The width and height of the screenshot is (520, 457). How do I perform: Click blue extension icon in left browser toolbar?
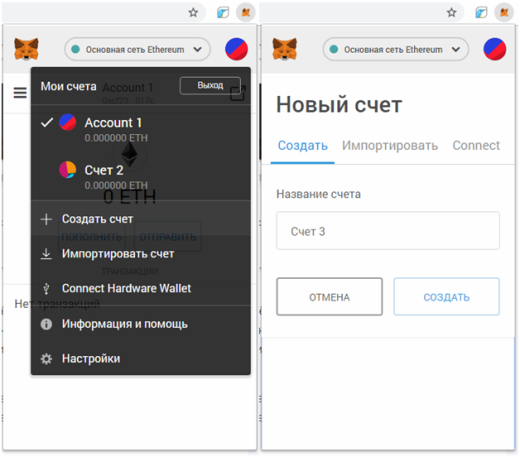tap(223, 13)
